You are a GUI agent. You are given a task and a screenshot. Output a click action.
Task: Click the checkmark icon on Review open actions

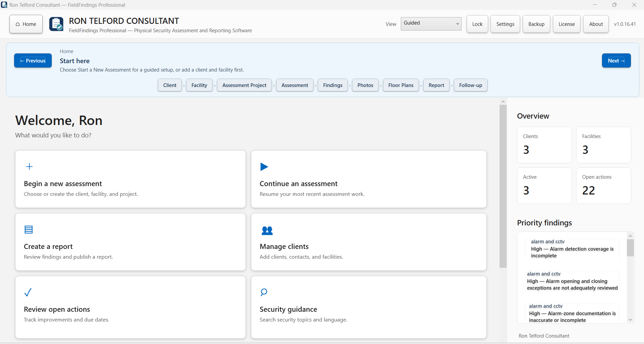(x=28, y=292)
